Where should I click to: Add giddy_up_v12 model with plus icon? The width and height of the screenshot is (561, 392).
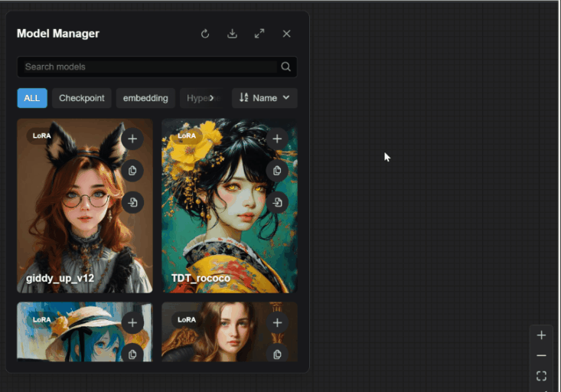point(132,139)
